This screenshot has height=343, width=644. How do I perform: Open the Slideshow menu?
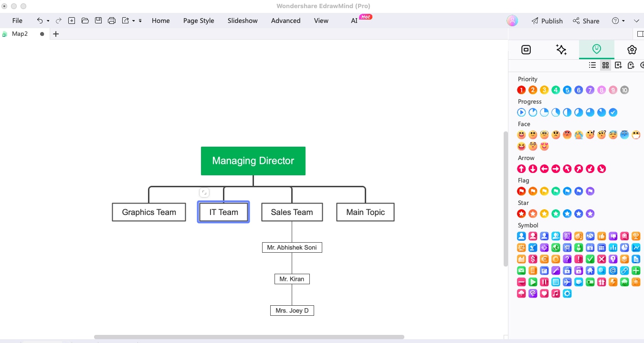(x=243, y=21)
